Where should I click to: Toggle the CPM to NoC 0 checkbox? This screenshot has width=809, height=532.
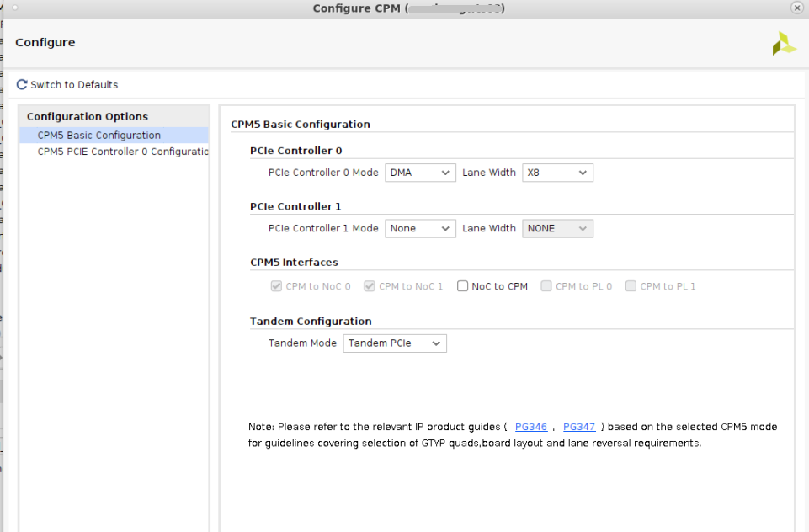pos(276,286)
